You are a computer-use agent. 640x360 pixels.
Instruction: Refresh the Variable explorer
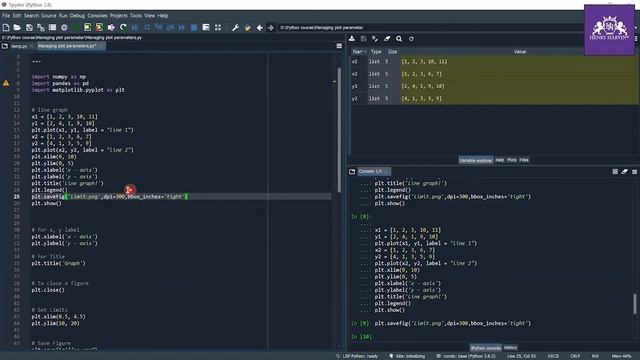pyautogui.click(x=411, y=39)
